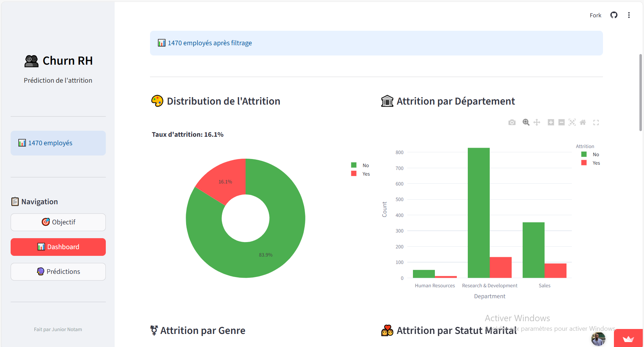Screen dimensions: 644x347
Task: Toggle fullscreen on the department chart
Action: (x=596, y=122)
